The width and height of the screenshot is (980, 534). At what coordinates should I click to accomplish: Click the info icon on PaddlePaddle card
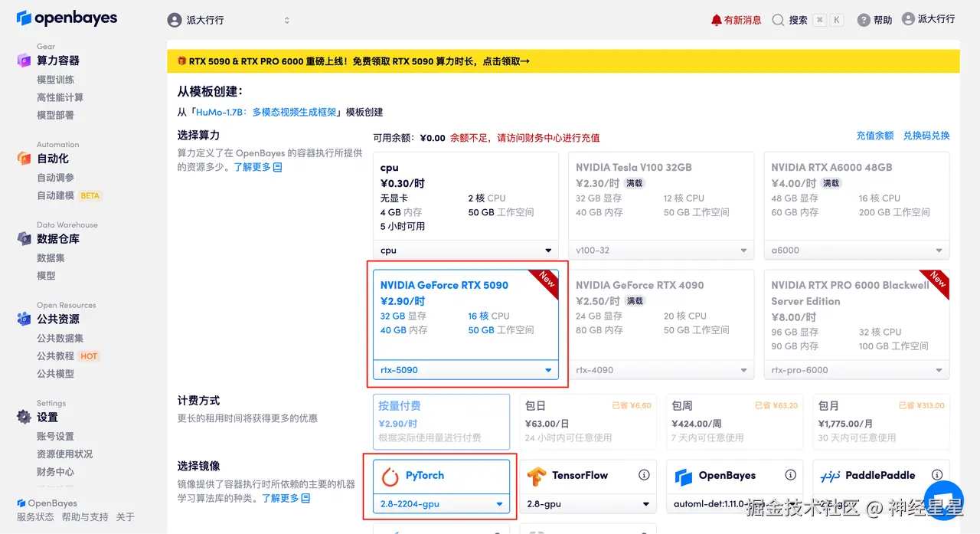(936, 475)
